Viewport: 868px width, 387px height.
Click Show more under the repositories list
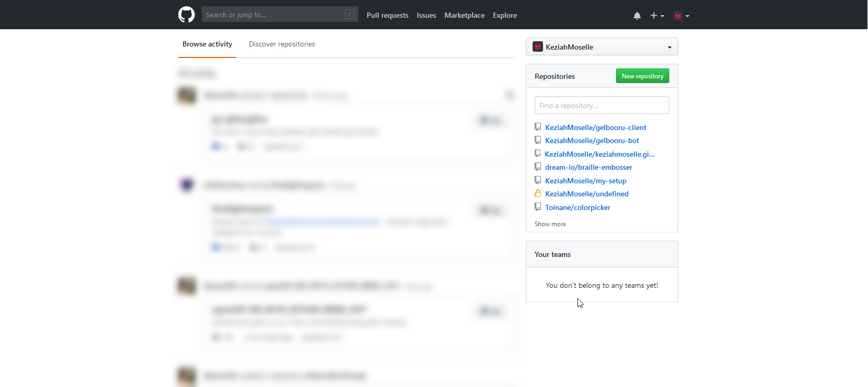pos(550,224)
